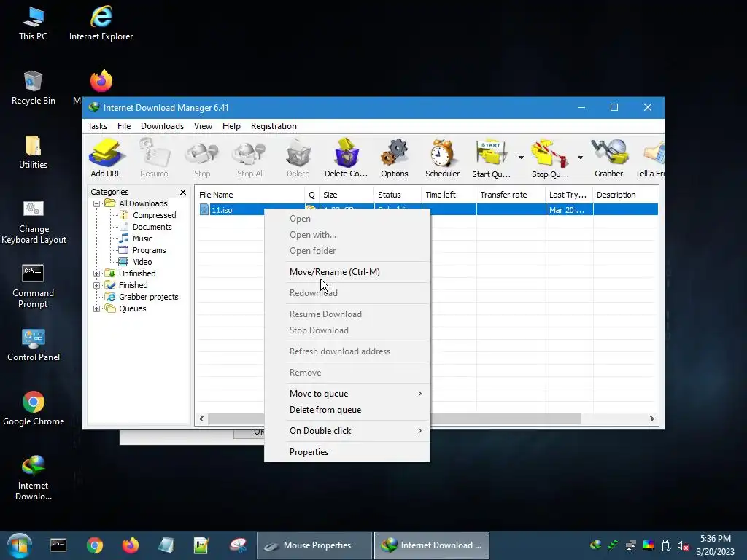
Task: Open Command Prompt desktop icon
Action: point(33,286)
